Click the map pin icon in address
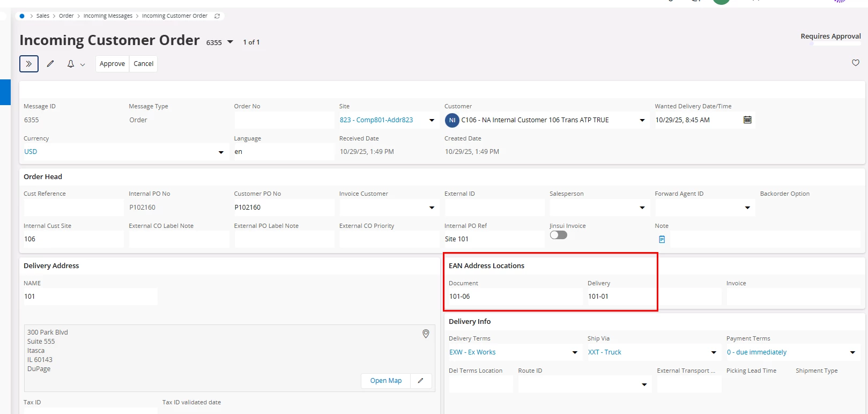 426,334
